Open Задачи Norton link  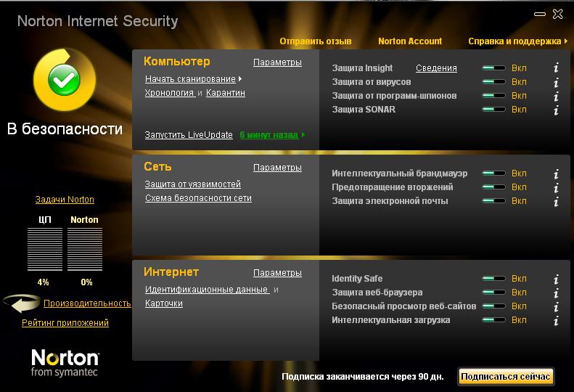coord(65,200)
